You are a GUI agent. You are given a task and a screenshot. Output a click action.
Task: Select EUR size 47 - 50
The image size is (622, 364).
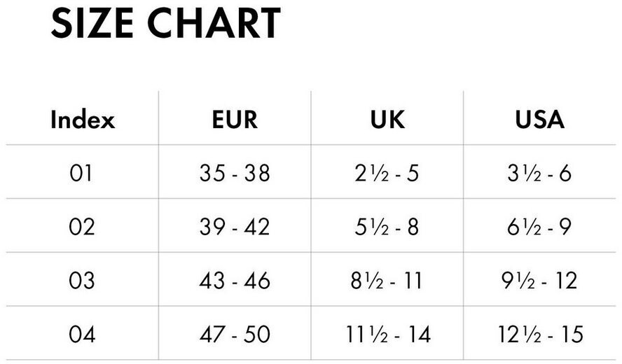click(x=235, y=334)
